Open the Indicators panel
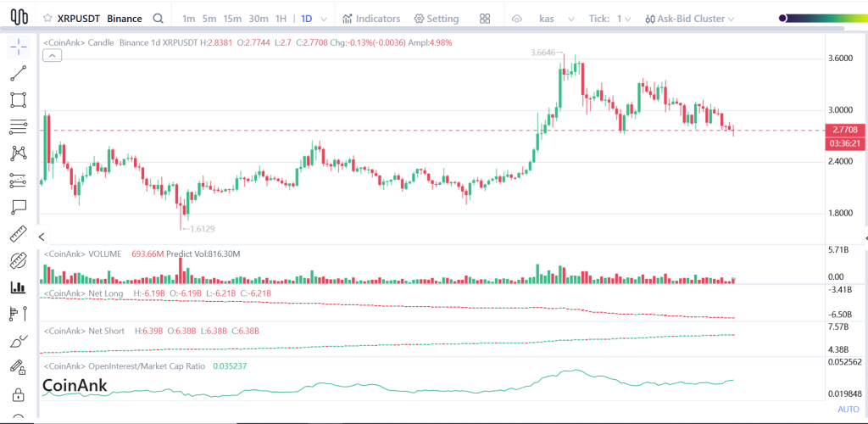The width and height of the screenshot is (868, 424). click(x=371, y=19)
